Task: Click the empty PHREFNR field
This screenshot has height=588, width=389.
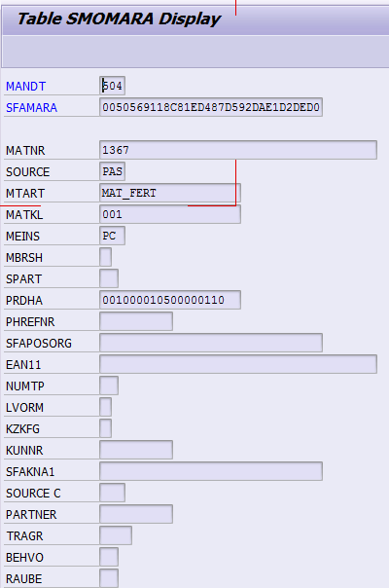Action: [136, 321]
